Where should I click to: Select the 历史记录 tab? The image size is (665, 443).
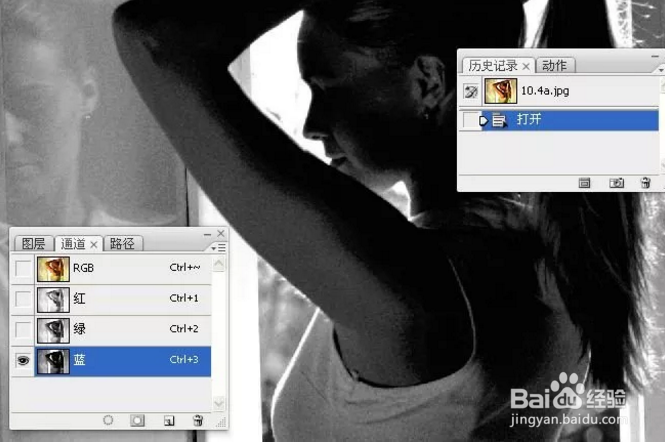492,66
